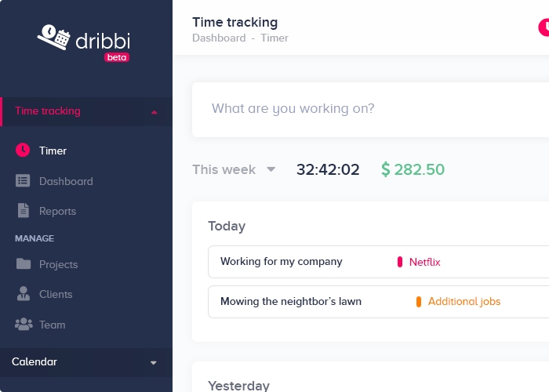The image size is (549, 392).
Task: Open the Projects management page
Action: point(59,265)
